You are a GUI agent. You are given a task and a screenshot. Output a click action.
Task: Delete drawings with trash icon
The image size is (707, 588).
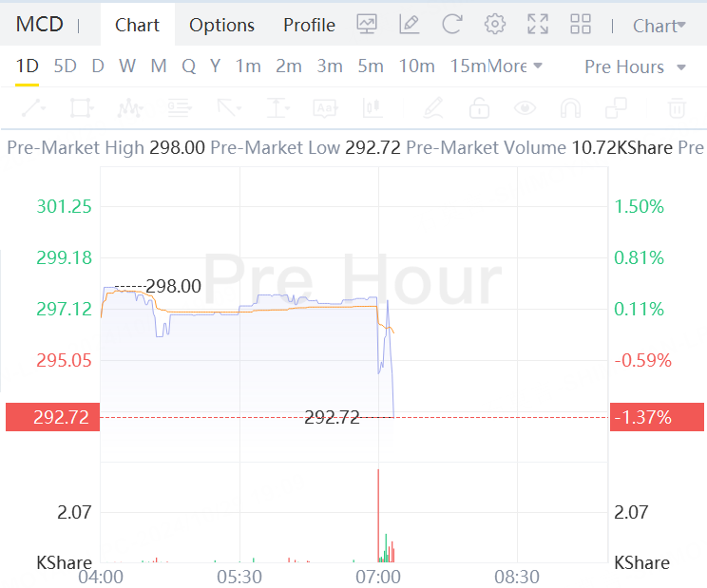[677, 107]
